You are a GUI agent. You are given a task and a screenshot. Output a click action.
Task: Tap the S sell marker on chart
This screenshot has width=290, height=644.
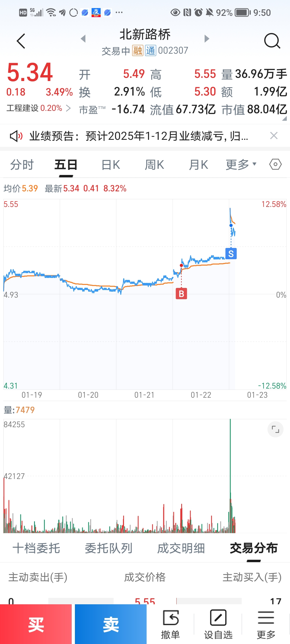point(231,254)
